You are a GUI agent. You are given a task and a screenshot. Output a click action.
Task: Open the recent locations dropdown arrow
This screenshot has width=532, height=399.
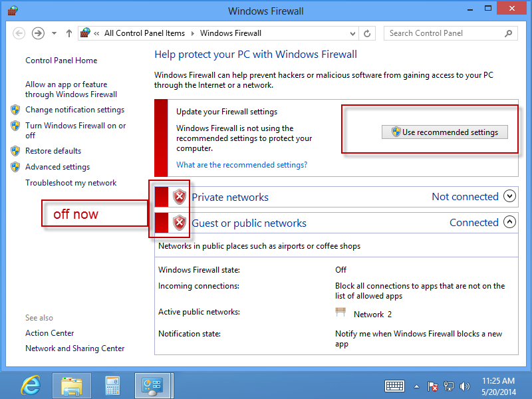[54, 33]
